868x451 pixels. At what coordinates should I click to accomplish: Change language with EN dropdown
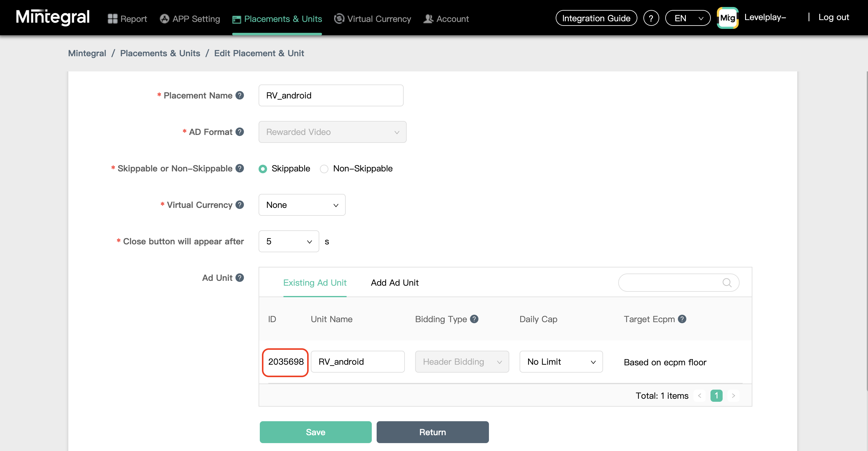point(688,18)
